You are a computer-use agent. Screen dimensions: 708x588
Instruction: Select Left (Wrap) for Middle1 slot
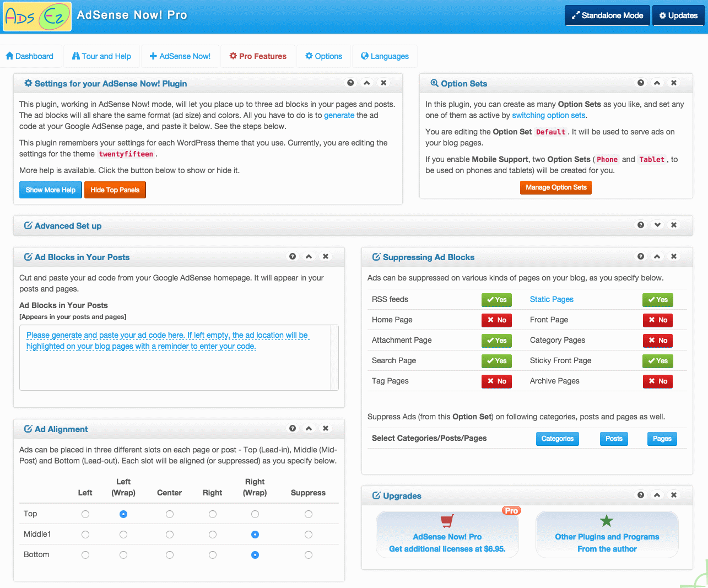(123, 535)
